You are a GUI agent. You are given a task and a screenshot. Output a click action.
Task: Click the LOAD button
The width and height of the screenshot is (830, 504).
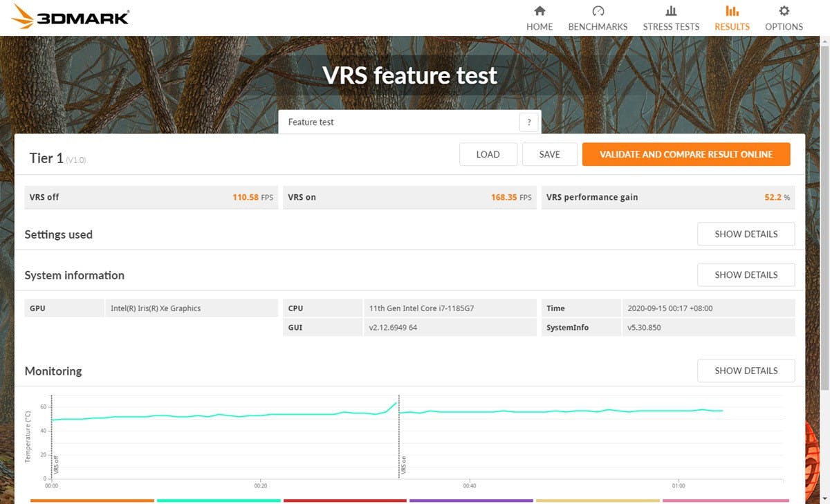(x=488, y=154)
